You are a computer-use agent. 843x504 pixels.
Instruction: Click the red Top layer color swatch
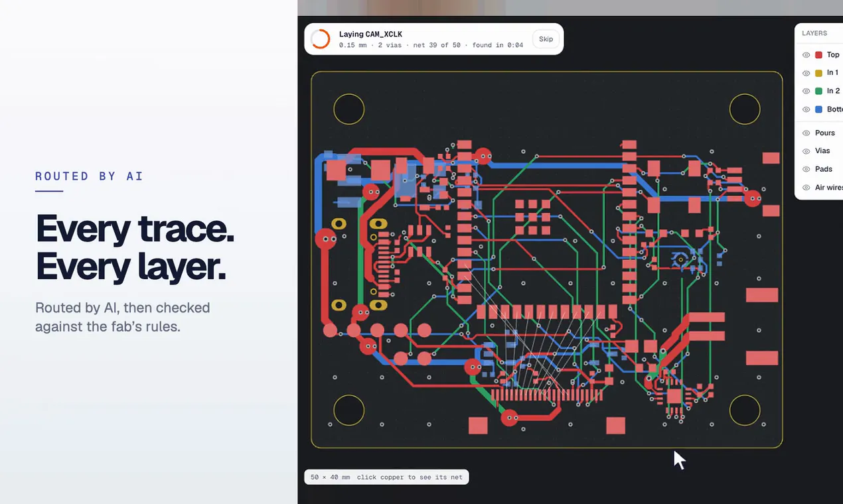pos(819,55)
